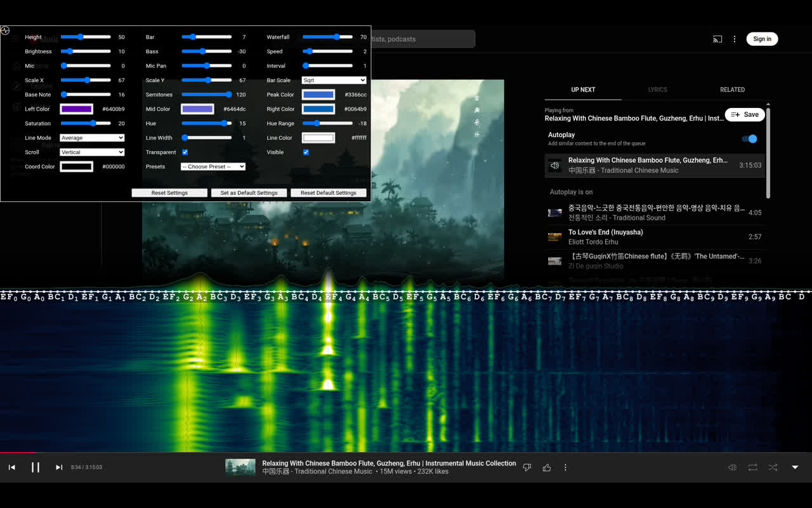Click the Sign in button
Image resolution: width=812 pixels, height=508 pixels.
762,39
